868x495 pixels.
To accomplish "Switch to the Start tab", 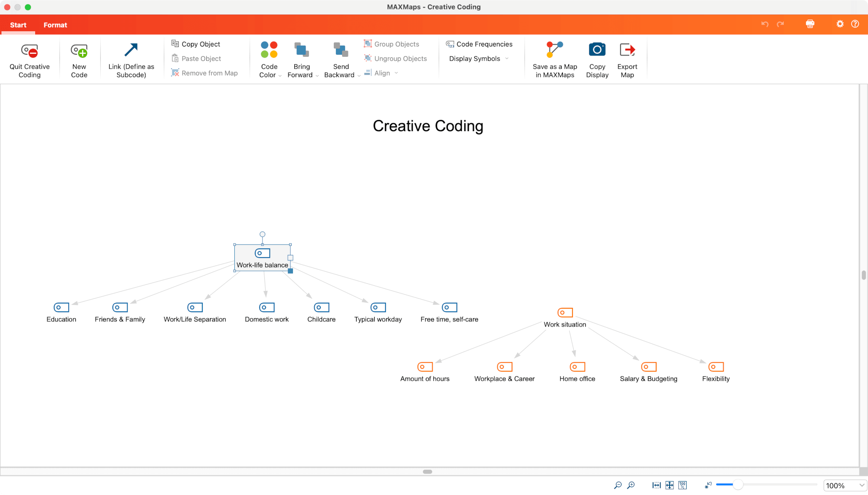I will pos(18,25).
